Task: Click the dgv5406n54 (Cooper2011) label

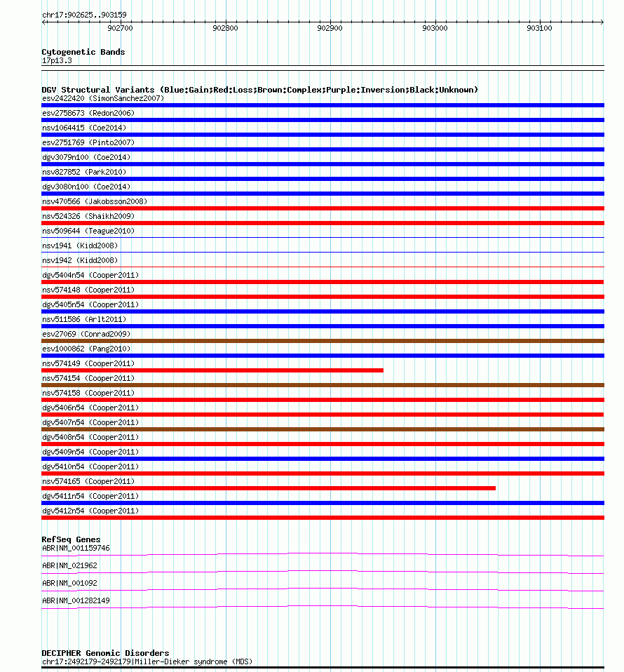Action: (90, 408)
